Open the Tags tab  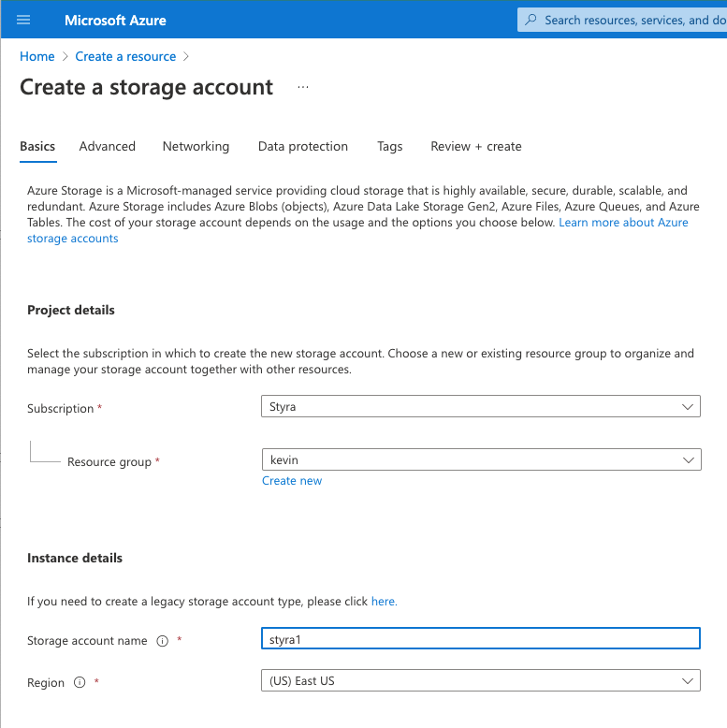389,146
